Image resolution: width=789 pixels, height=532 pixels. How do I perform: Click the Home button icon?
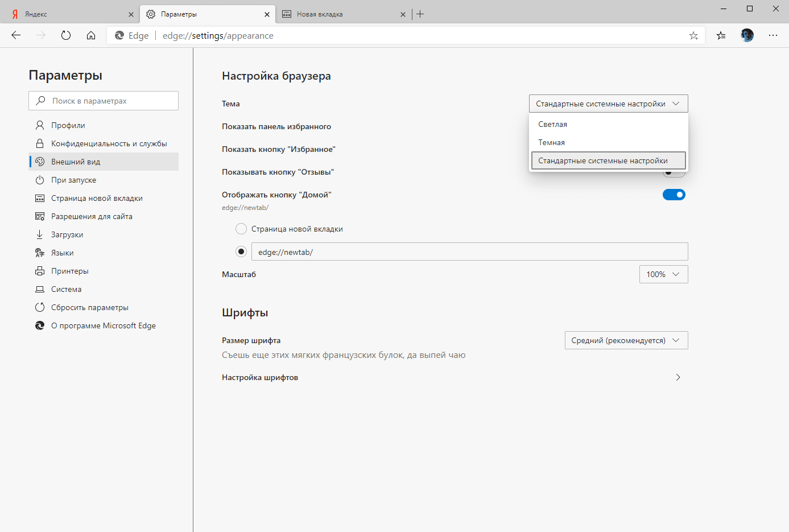click(x=91, y=35)
